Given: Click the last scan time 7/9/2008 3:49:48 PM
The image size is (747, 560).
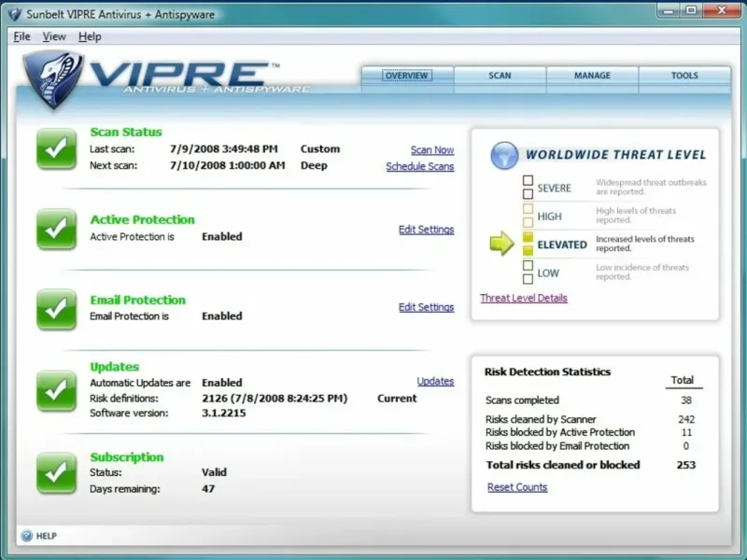Looking at the screenshot, I should pos(224,149).
